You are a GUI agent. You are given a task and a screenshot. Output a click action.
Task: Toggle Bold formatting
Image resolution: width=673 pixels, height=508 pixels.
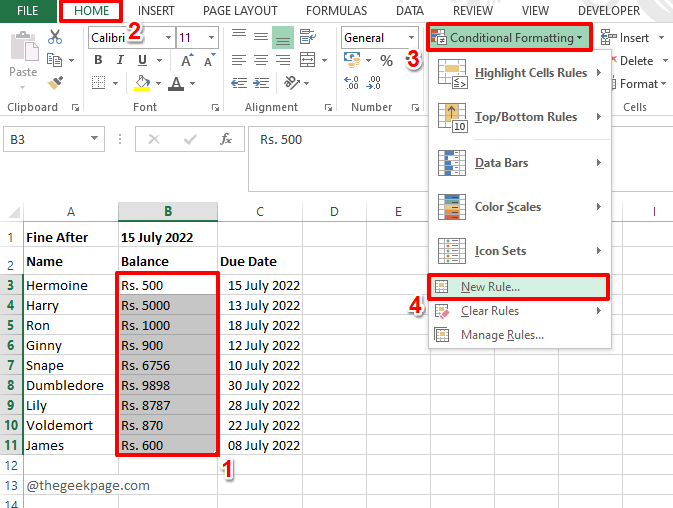[x=98, y=60]
